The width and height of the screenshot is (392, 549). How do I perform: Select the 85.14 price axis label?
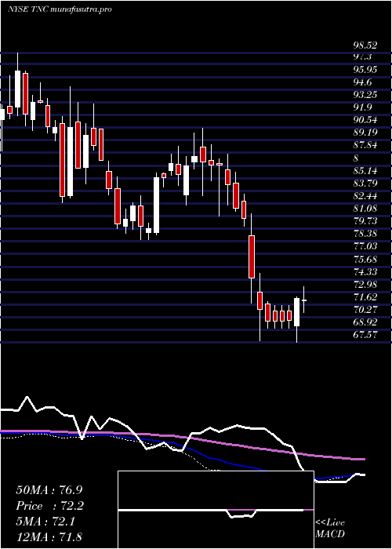pos(365,171)
